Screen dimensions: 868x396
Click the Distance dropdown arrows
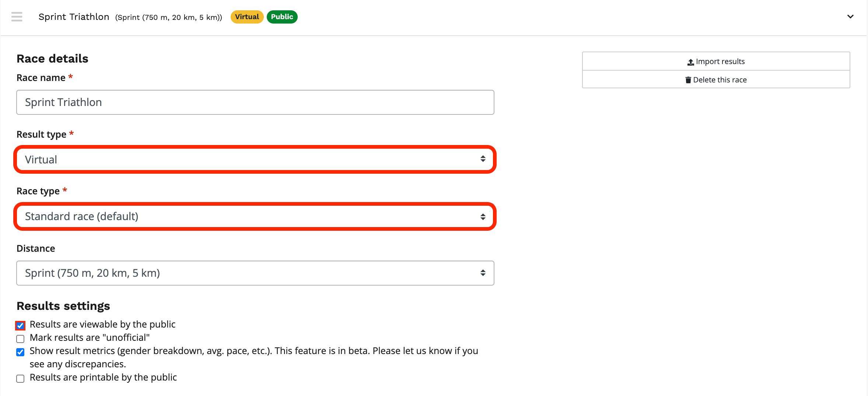coord(483,273)
